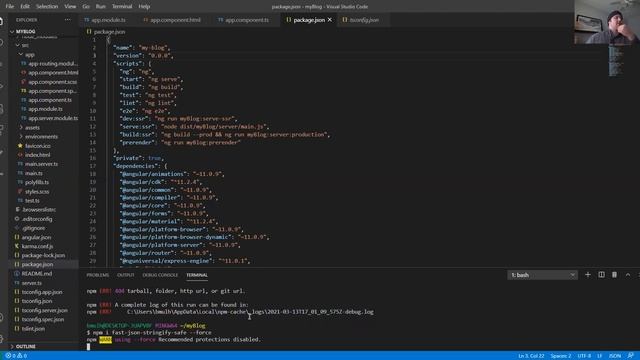Open tsconfig.app.json file

pyautogui.click(x=42, y=292)
